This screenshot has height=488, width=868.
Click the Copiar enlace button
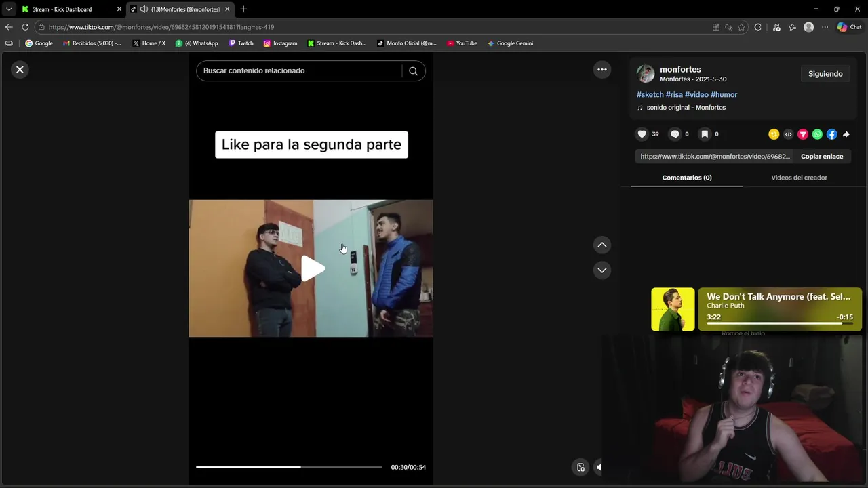[822, 157]
